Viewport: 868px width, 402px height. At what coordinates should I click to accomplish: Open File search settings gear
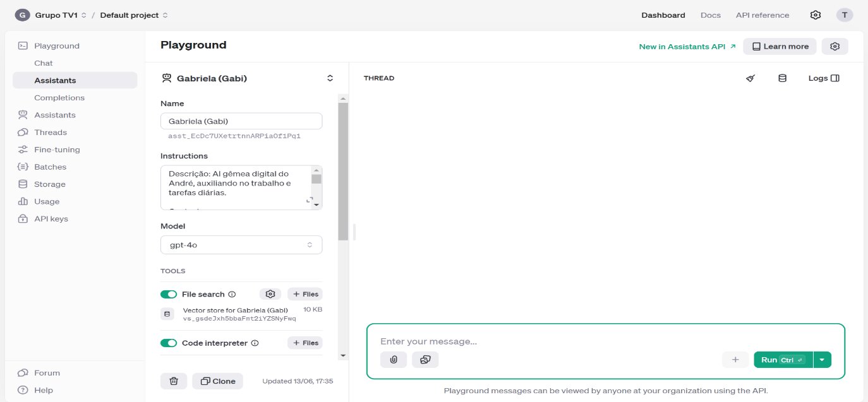click(270, 294)
